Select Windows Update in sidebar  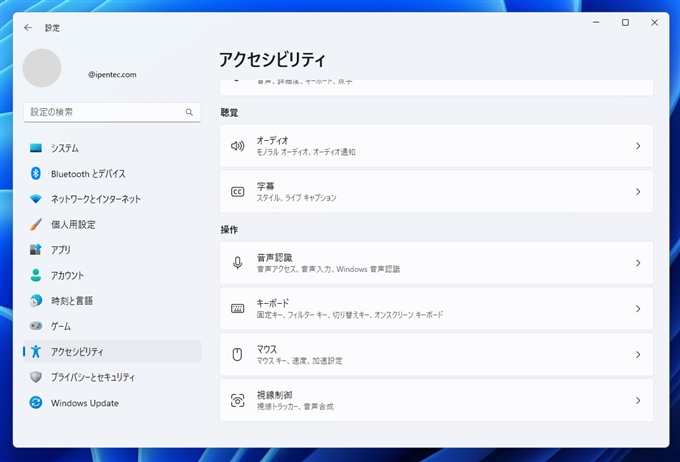[112, 403]
